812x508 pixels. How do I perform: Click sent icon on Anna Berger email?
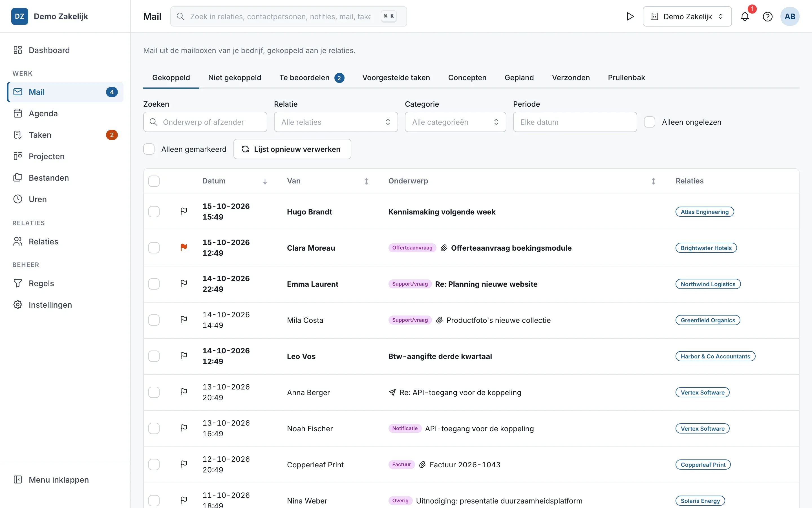point(392,392)
